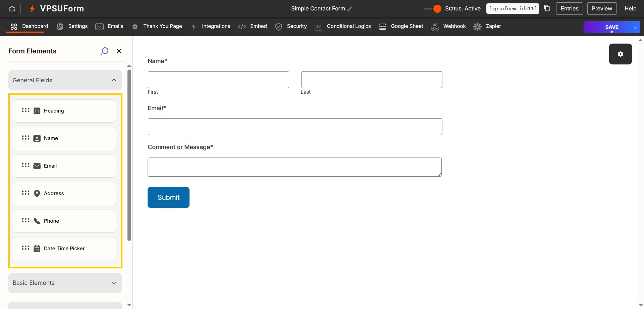Open the Webhook integration

[x=435, y=26]
